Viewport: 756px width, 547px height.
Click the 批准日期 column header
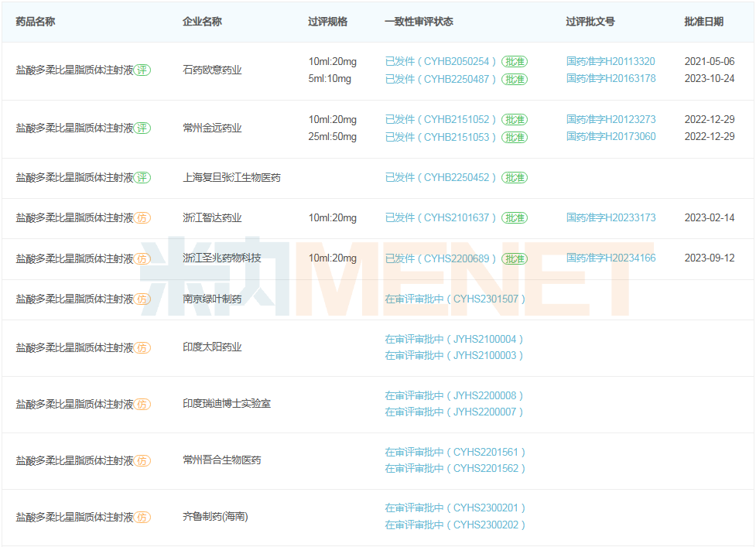click(x=703, y=22)
